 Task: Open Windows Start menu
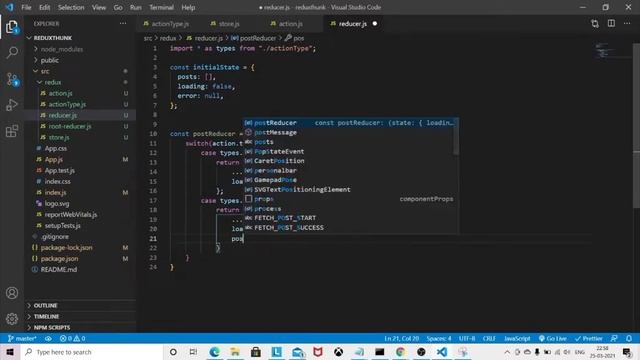click(10, 352)
